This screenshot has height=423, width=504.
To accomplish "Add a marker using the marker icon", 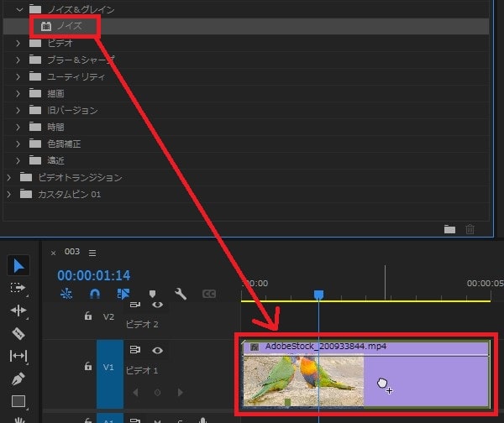I will tap(152, 294).
